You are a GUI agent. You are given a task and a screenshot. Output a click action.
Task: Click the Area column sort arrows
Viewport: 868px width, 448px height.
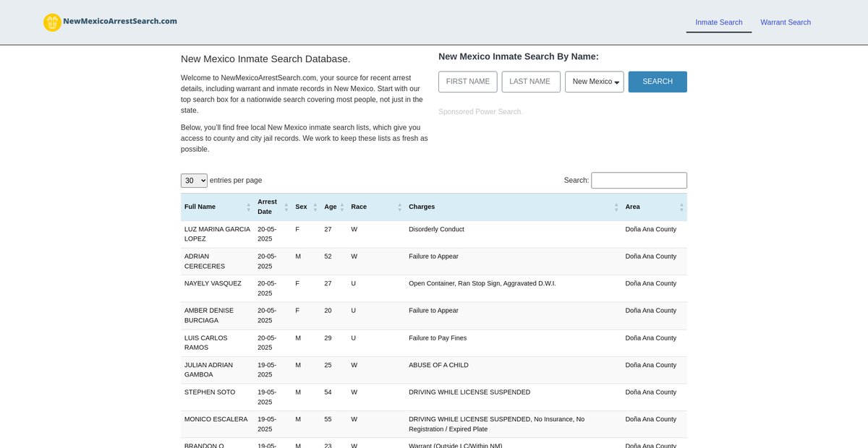tap(681, 207)
